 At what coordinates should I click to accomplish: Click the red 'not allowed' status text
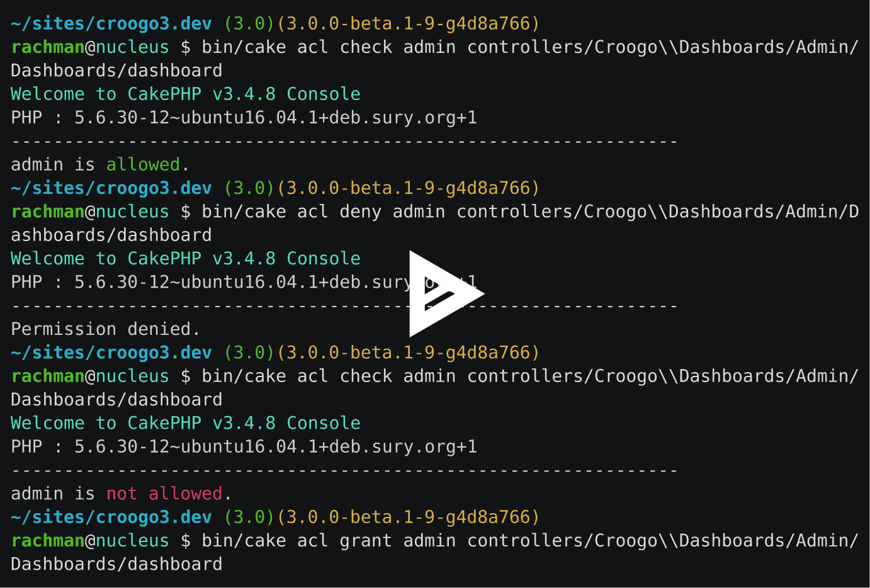(164, 494)
